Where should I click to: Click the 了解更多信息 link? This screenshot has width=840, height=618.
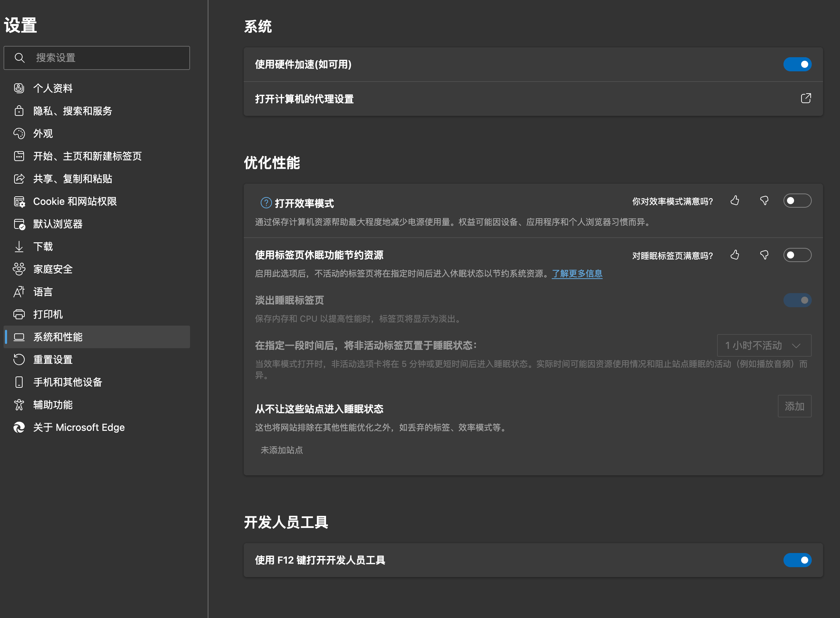click(x=577, y=274)
